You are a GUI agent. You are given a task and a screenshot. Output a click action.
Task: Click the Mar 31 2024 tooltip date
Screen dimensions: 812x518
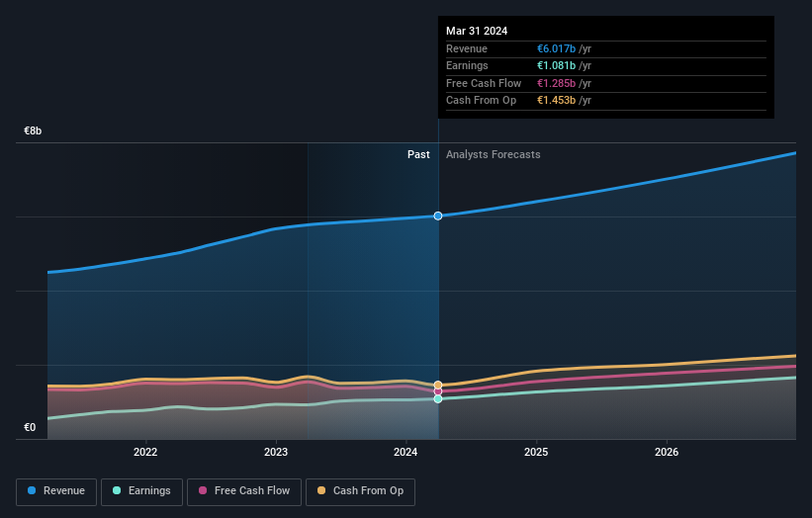477,31
